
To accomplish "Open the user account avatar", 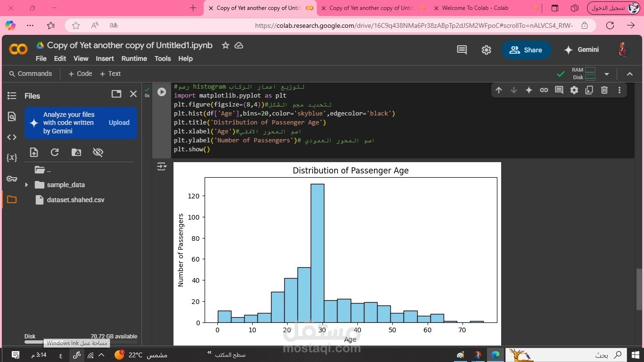I will (623, 49).
